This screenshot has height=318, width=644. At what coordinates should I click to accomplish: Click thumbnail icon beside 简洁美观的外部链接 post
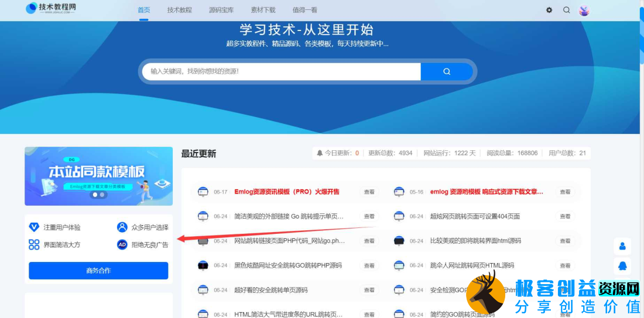pyautogui.click(x=203, y=216)
